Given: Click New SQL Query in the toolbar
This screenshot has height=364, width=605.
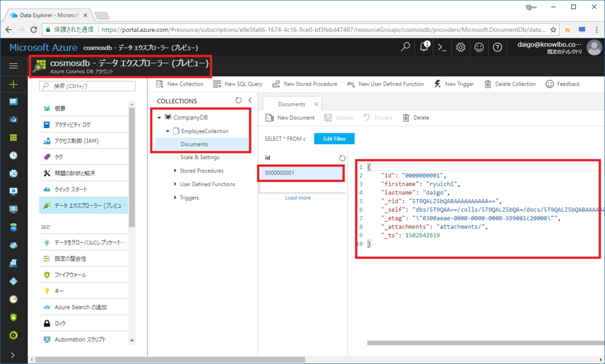Looking at the screenshot, I should [238, 84].
